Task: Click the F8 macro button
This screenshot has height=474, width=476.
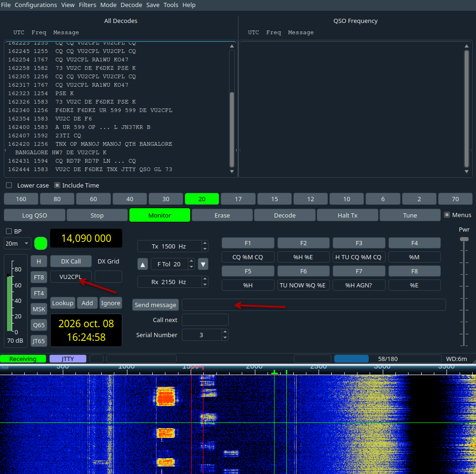Action: (x=414, y=271)
